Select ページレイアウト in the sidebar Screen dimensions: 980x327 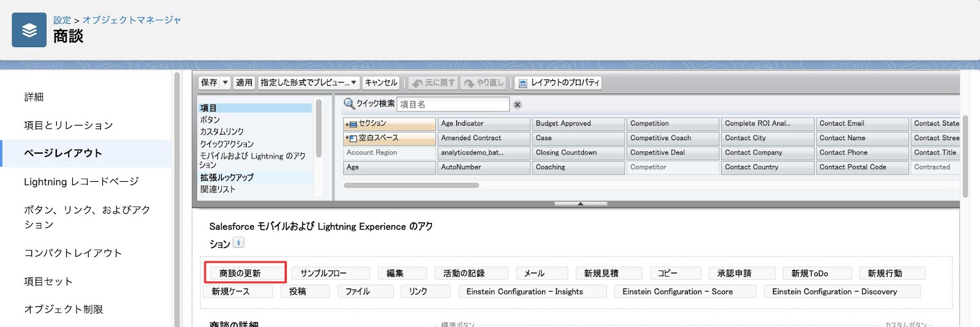tap(86, 153)
